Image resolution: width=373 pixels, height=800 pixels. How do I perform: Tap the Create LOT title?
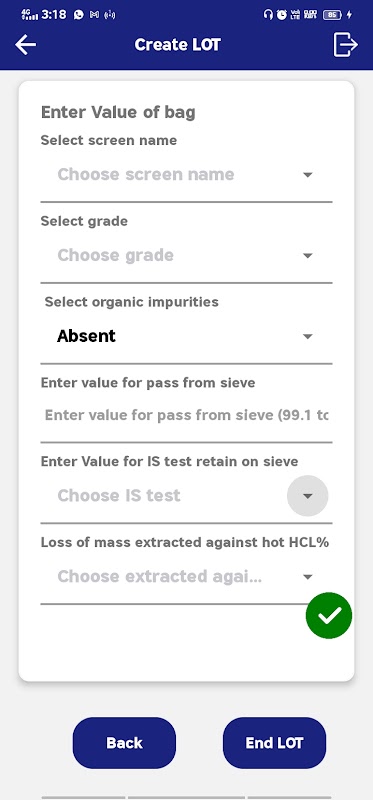click(x=178, y=45)
